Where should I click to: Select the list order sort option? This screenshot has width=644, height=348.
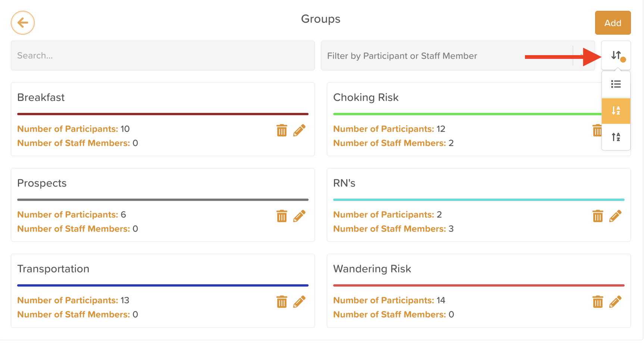coord(616,84)
